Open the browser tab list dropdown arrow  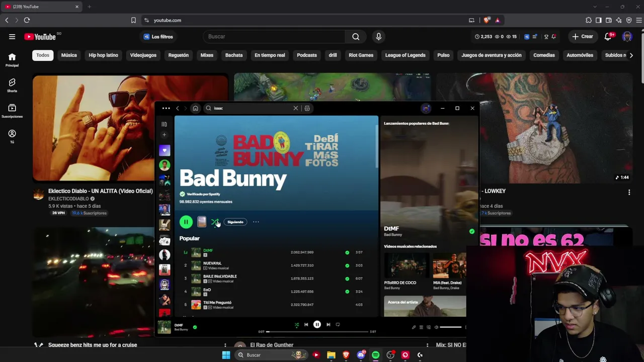coord(595,7)
